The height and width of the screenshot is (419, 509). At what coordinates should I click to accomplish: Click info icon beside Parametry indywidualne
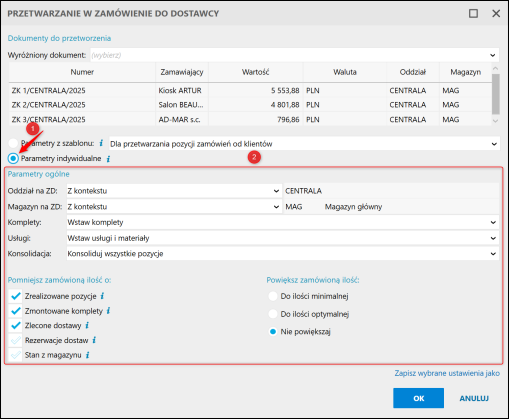click(108, 159)
